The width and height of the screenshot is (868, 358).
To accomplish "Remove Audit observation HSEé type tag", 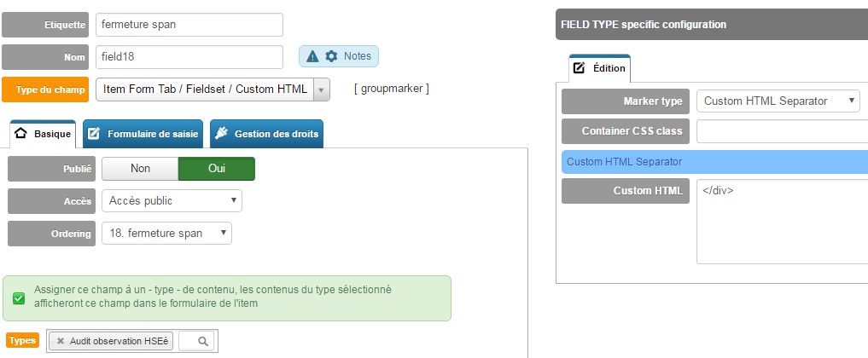I will tap(61, 342).
